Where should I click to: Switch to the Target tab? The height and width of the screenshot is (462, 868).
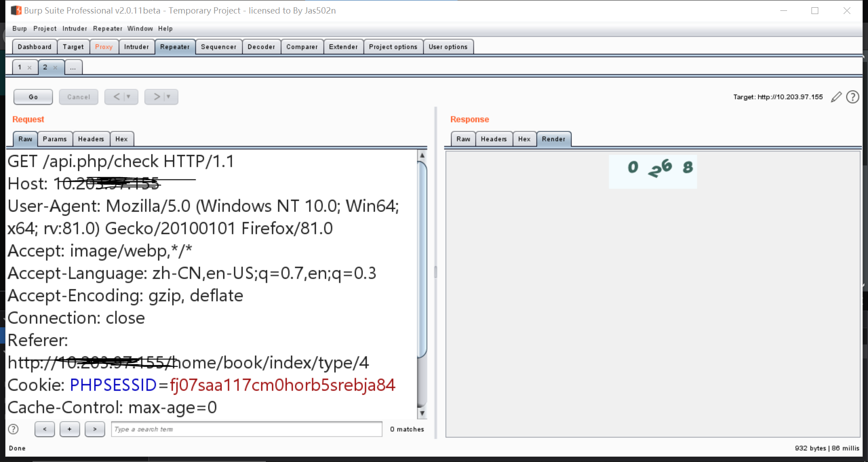point(73,47)
